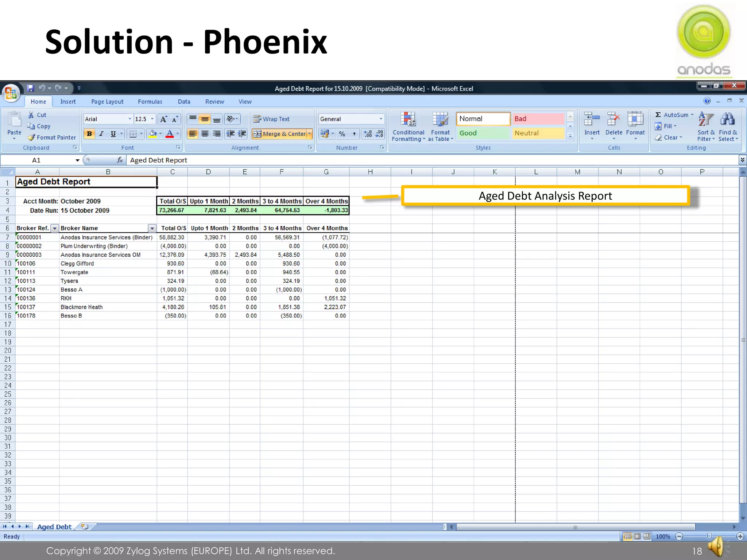The height and width of the screenshot is (560, 747).
Task: Toggle Italic formatting
Action: click(x=101, y=134)
